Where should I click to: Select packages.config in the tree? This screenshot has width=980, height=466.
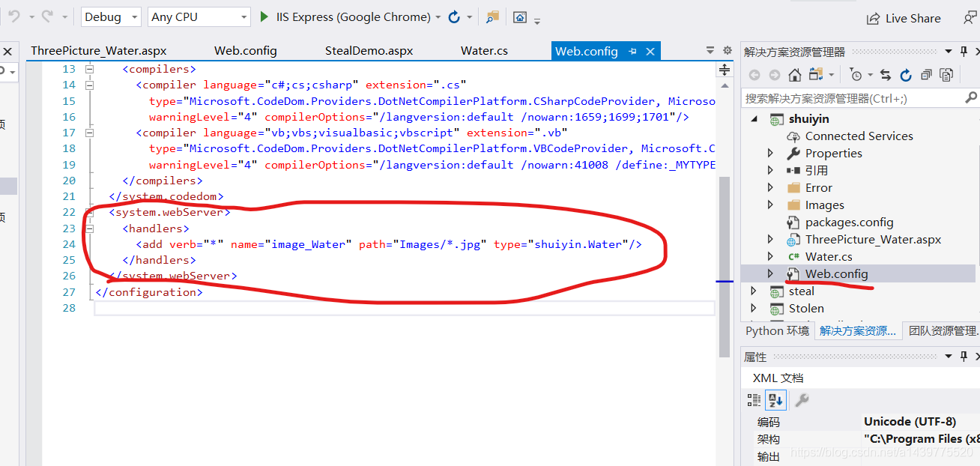(849, 222)
